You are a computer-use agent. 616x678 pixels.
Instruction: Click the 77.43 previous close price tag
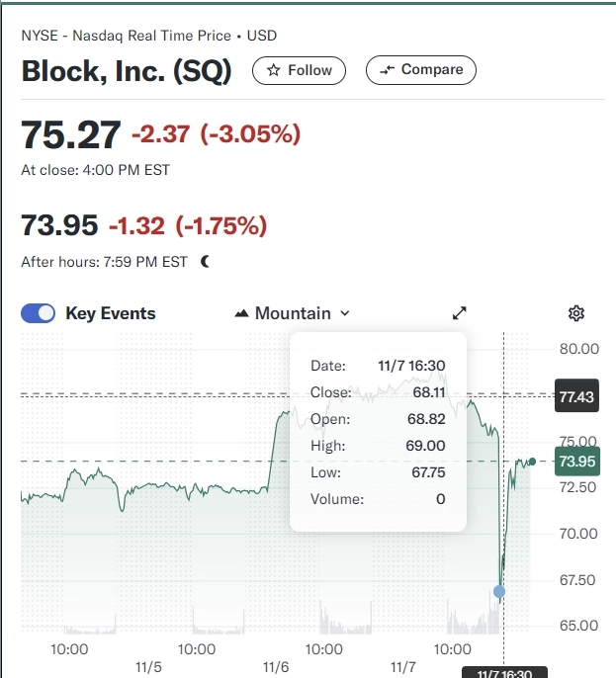[x=576, y=396]
